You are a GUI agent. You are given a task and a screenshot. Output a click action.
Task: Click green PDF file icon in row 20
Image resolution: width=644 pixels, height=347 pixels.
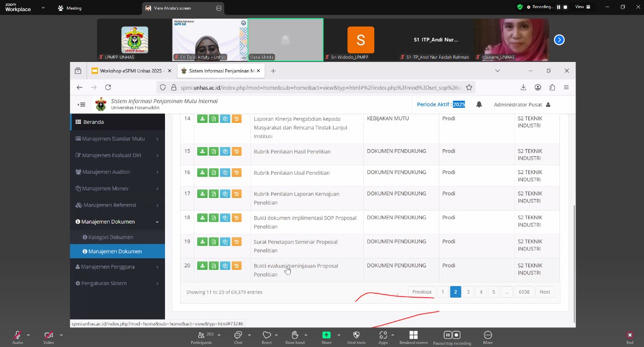click(214, 266)
